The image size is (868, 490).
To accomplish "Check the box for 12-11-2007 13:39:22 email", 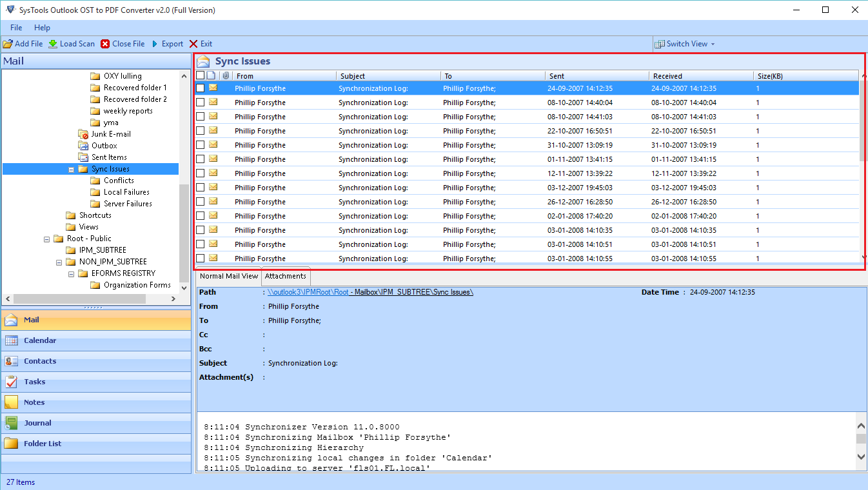I will point(201,173).
